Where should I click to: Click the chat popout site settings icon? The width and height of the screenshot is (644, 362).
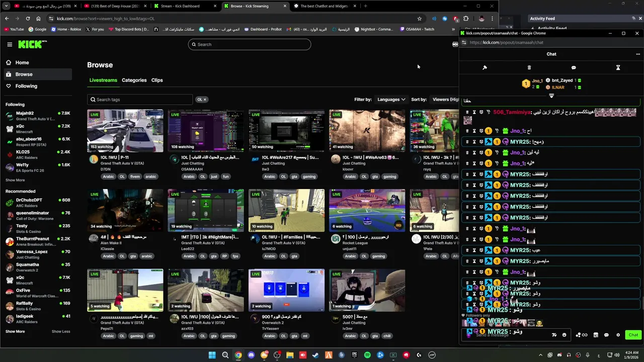(x=463, y=43)
